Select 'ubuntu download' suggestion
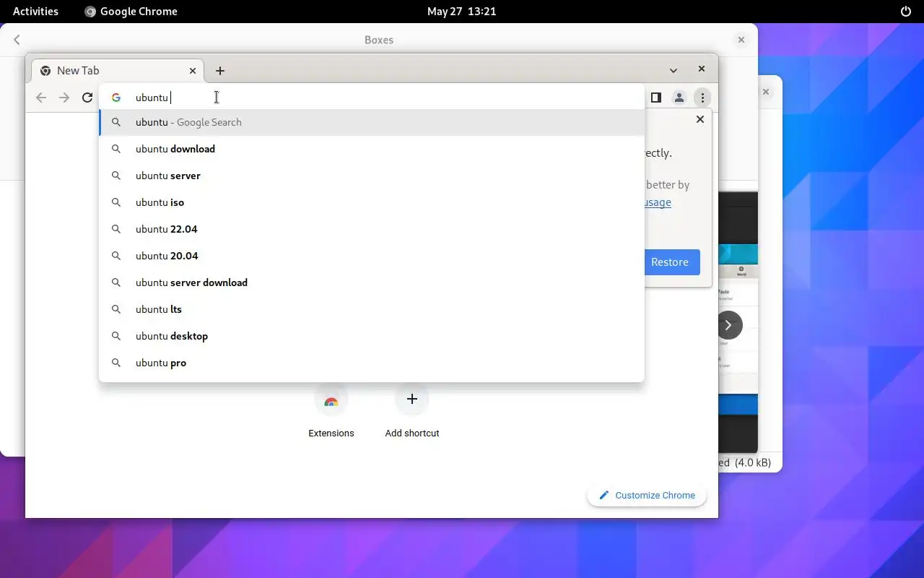Viewport: 924px width, 578px height. [371, 149]
